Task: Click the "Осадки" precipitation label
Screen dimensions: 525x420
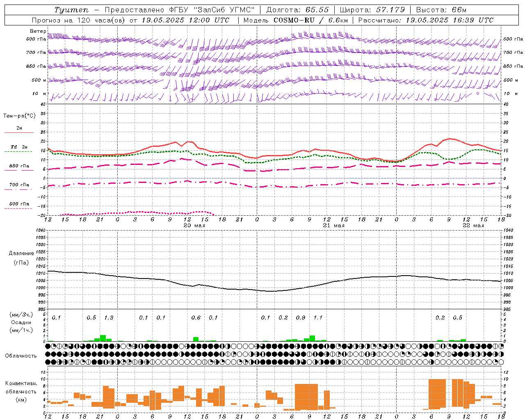Action: click(21, 322)
